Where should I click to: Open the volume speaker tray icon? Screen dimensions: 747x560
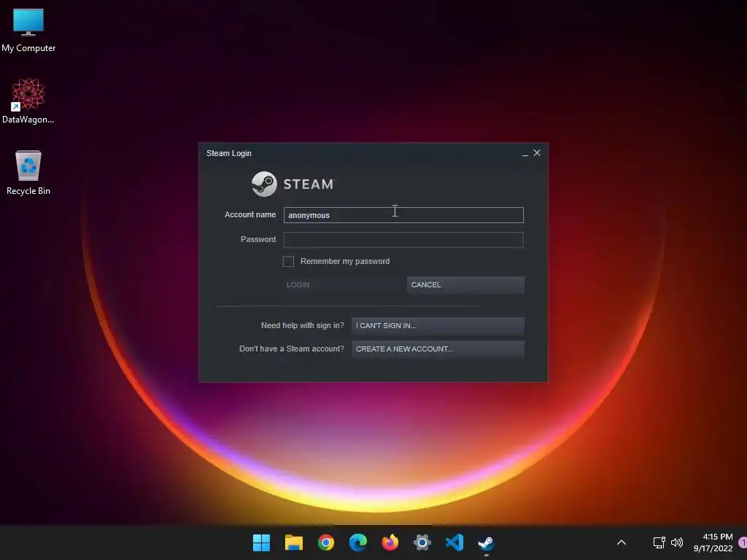pyautogui.click(x=676, y=542)
